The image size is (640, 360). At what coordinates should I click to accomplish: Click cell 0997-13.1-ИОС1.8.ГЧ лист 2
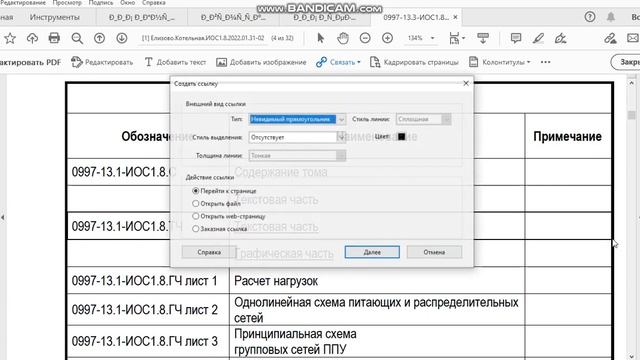(x=148, y=310)
